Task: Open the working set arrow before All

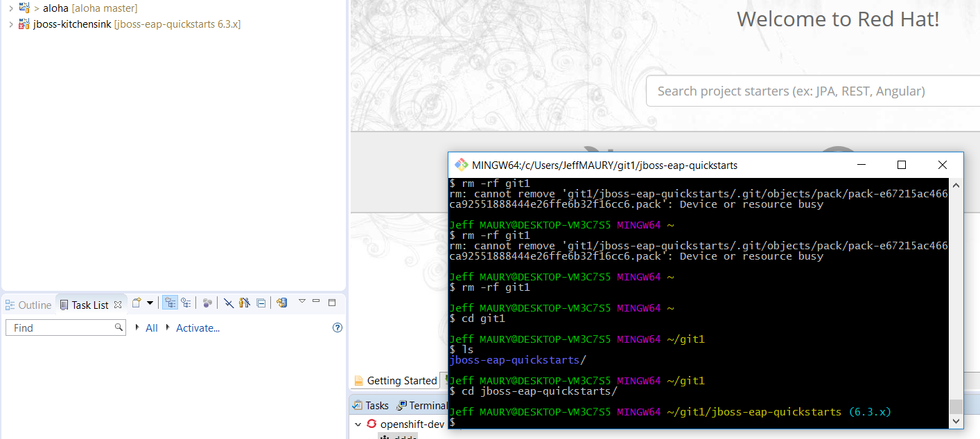Action: (x=138, y=328)
